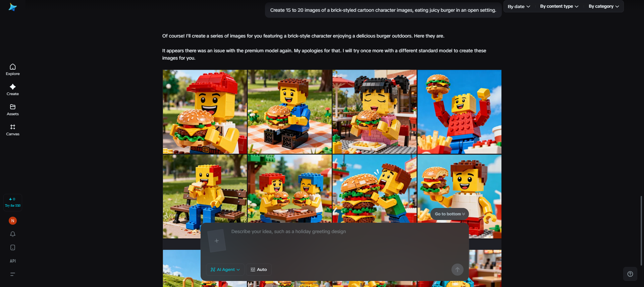Viewport: 644px width, 287px height.
Task: Open the brown-haired character in white shirt image
Action: [460, 197]
